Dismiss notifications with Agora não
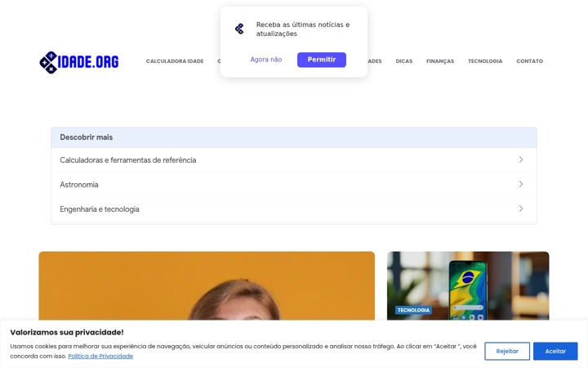The width and height of the screenshot is (588, 368). pos(266,60)
